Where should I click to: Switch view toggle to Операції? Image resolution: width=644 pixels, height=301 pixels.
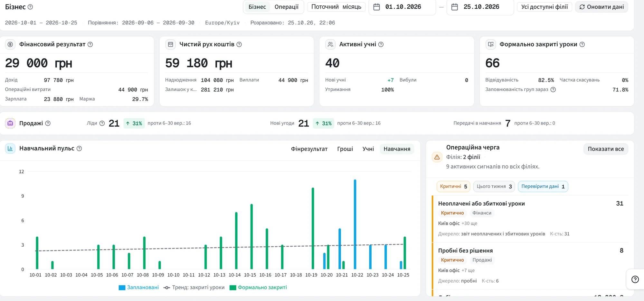tap(287, 7)
